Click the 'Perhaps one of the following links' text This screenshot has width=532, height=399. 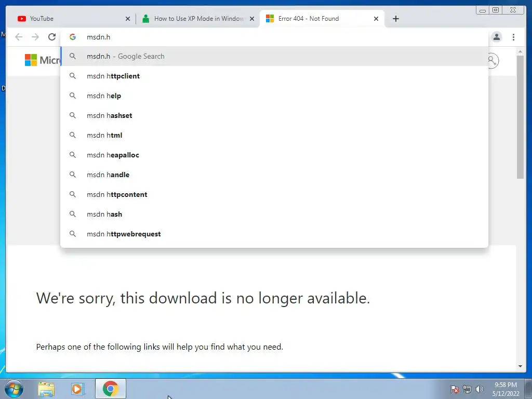pos(159,347)
